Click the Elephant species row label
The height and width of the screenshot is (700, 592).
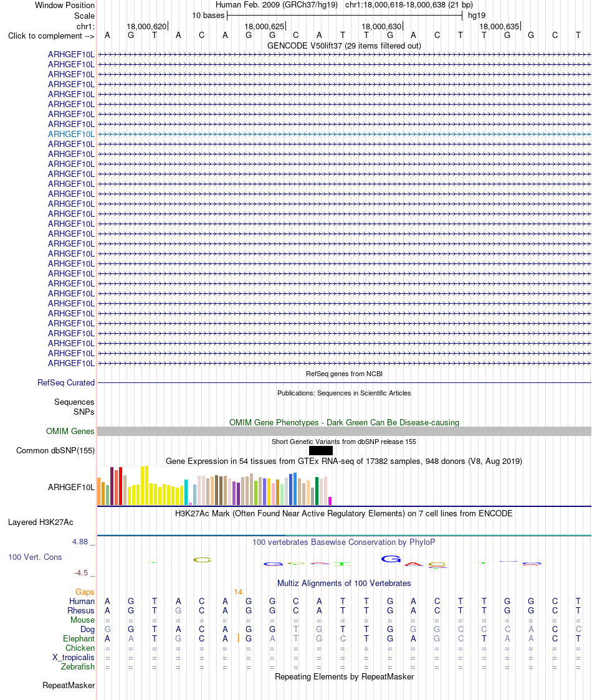click(x=79, y=638)
